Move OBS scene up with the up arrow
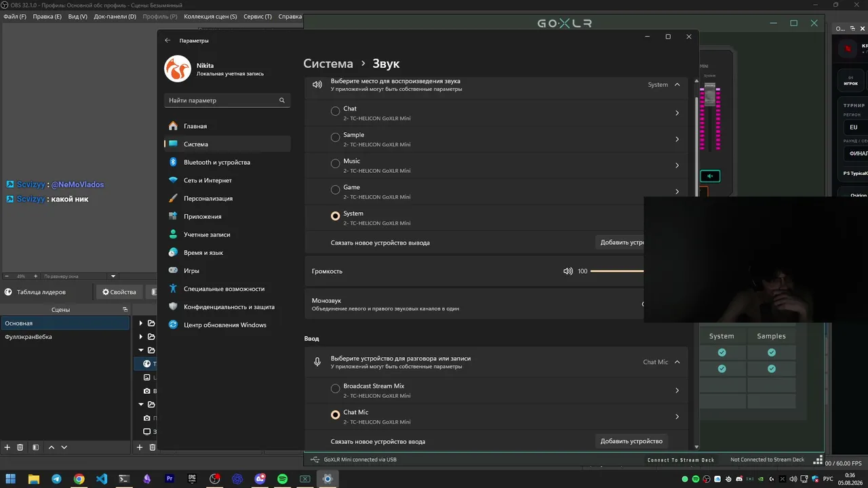Viewport: 868px width, 488px height. point(52,447)
